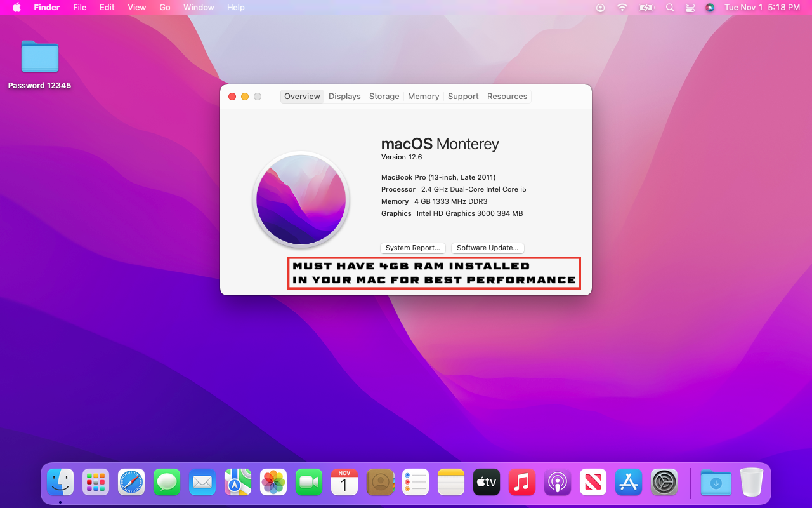Click the battery status icon
Viewport: 812px width, 508px height.
click(646, 8)
